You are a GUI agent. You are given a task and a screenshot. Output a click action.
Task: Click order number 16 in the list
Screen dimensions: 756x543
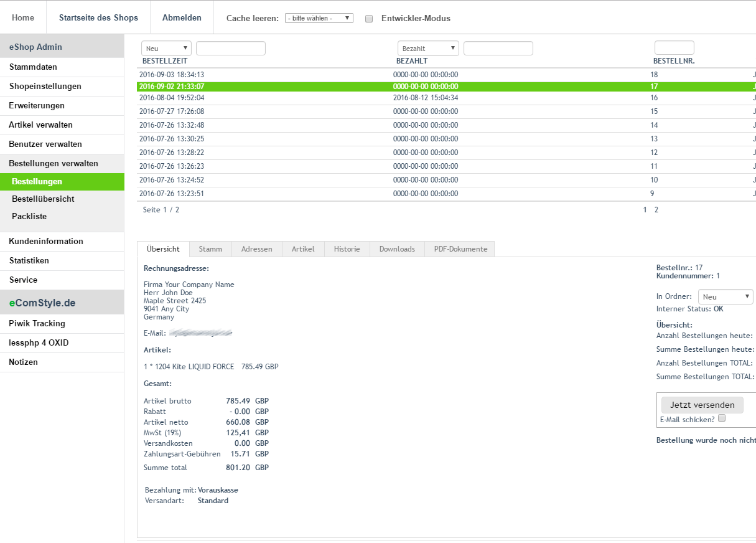tap(654, 98)
